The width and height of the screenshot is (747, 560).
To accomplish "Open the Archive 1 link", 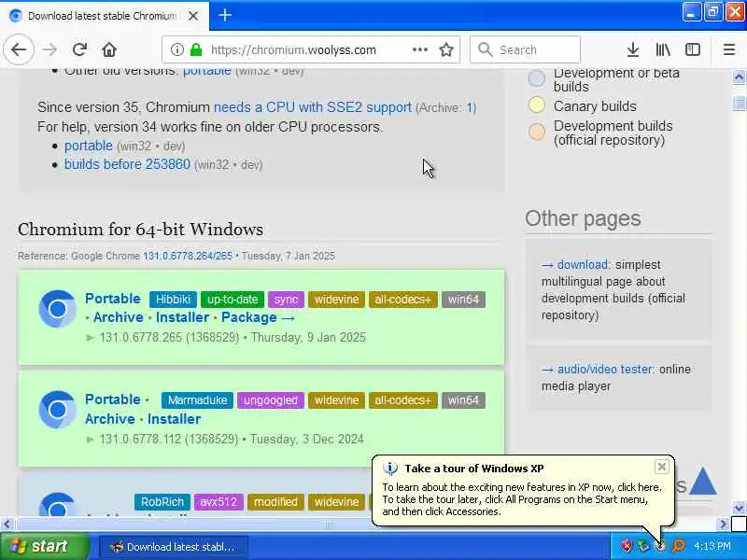I will 471,107.
